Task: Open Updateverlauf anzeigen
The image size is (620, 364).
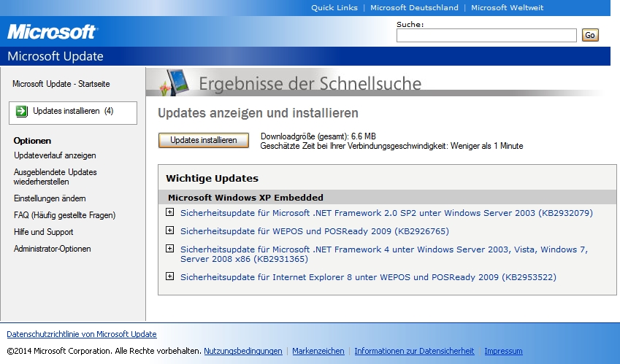Action: 55,155
